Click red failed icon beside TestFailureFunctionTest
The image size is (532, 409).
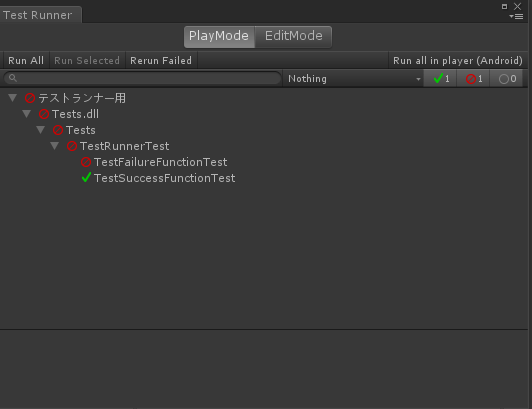coord(86,162)
